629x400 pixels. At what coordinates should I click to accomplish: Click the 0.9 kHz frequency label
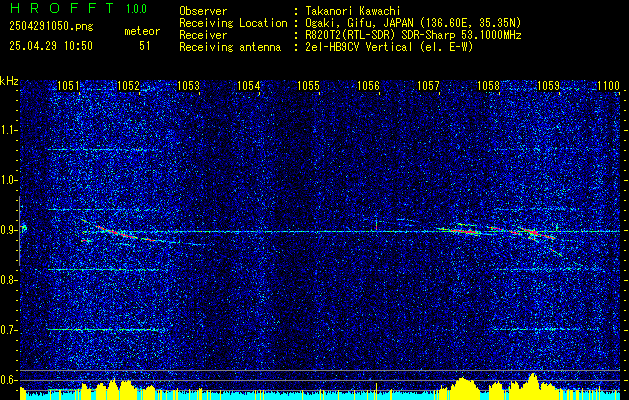(9, 230)
